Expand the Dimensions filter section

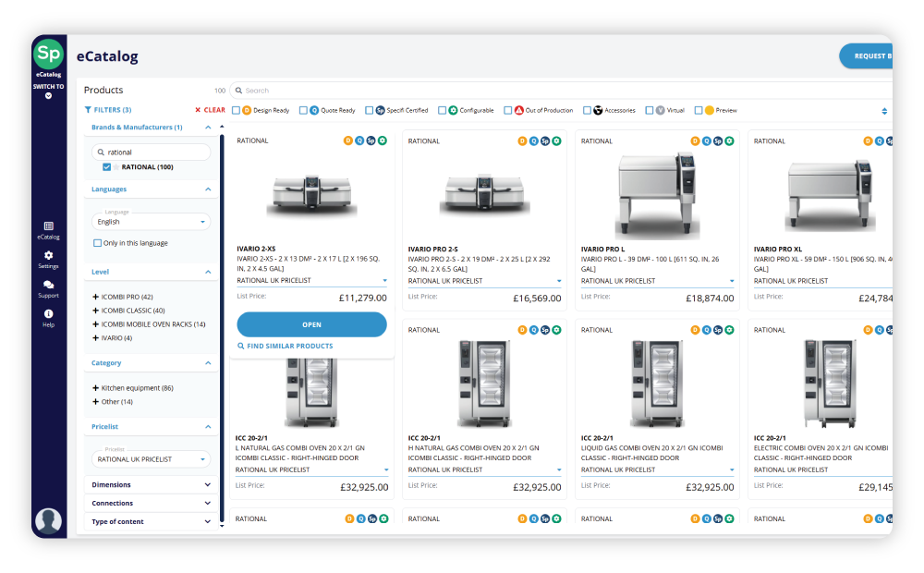[151, 484]
